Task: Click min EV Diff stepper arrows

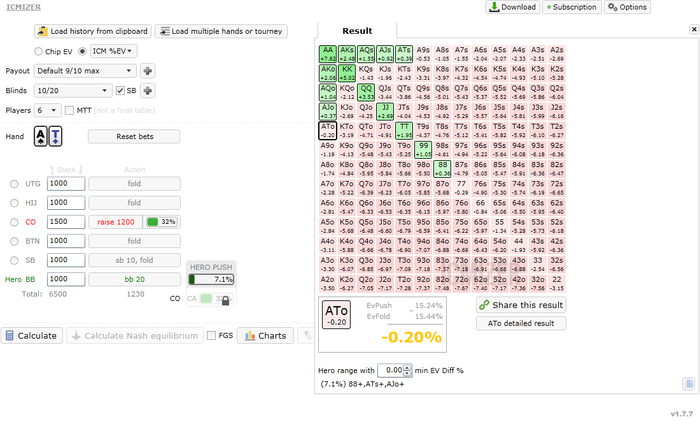Action: coord(407,370)
